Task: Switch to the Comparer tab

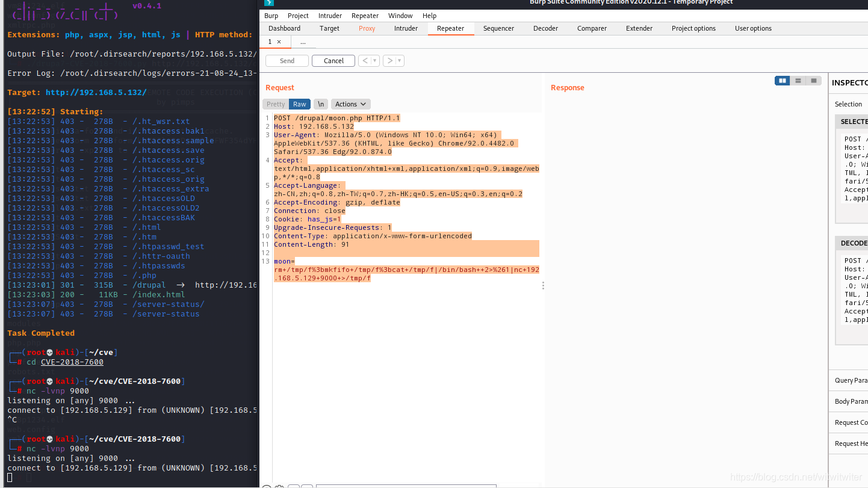Action: pyautogui.click(x=592, y=28)
